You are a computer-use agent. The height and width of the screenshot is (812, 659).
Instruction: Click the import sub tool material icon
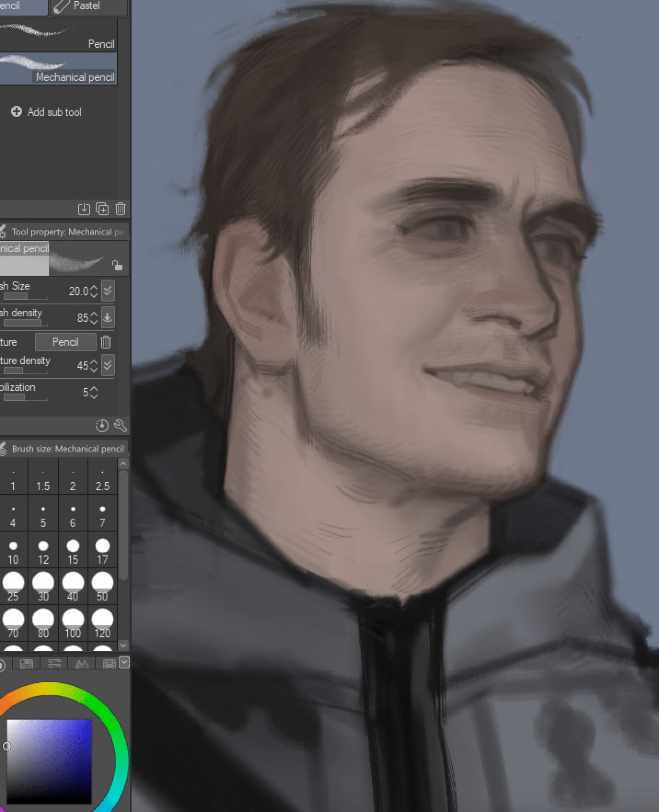tap(84, 209)
